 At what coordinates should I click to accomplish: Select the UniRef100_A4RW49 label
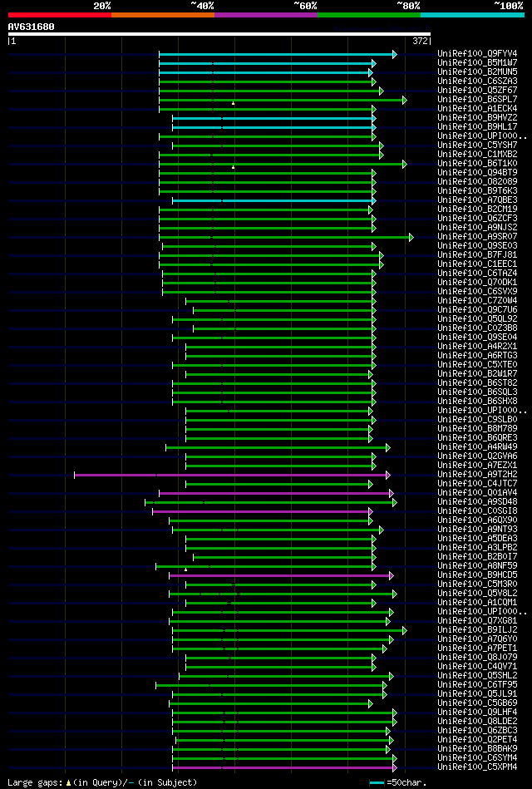(x=477, y=446)
